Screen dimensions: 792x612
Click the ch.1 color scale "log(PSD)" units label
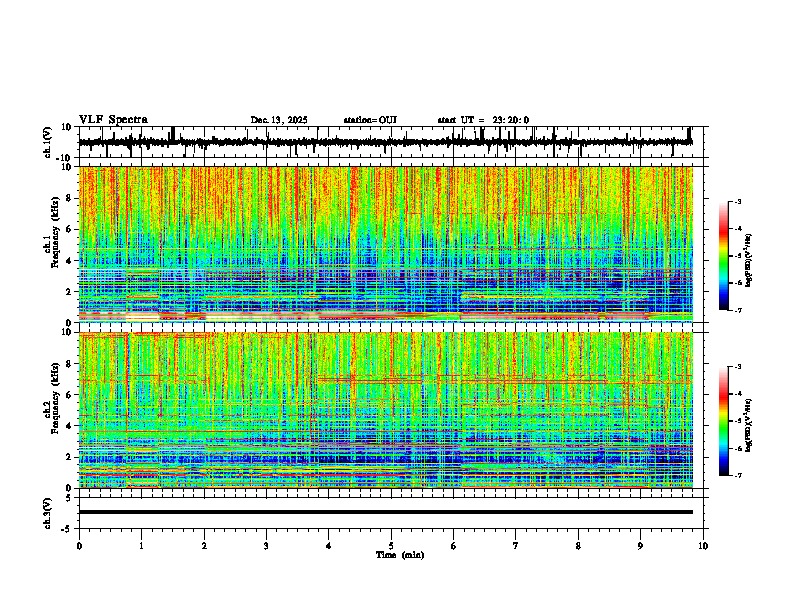point(749,261)
